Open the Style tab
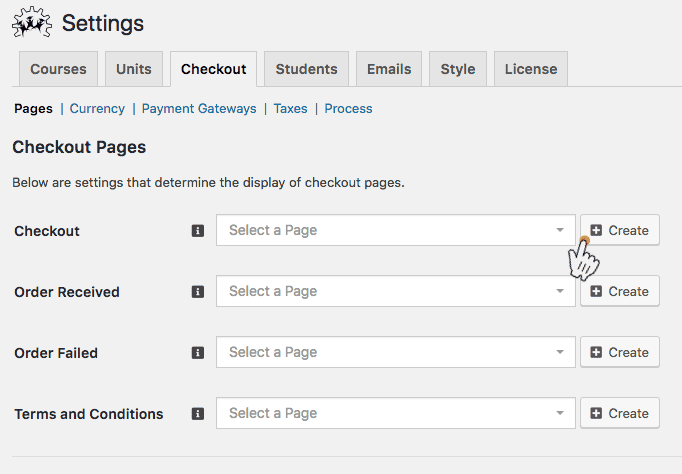This screenshot has height=474, width=682. tap(458, 69)
